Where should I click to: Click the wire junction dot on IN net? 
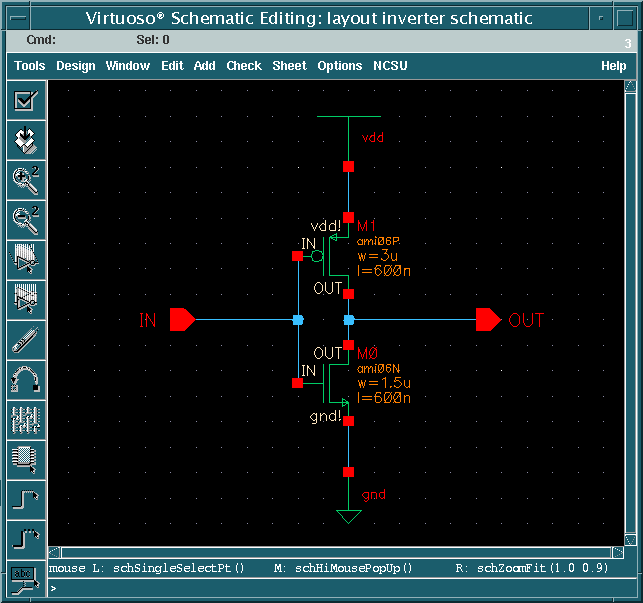click(298, 320)
